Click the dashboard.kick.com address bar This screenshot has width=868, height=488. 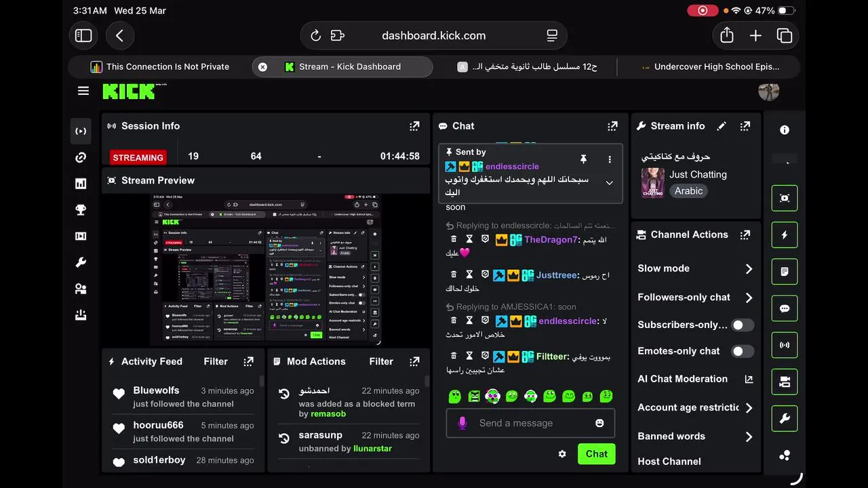pos(433,36)
